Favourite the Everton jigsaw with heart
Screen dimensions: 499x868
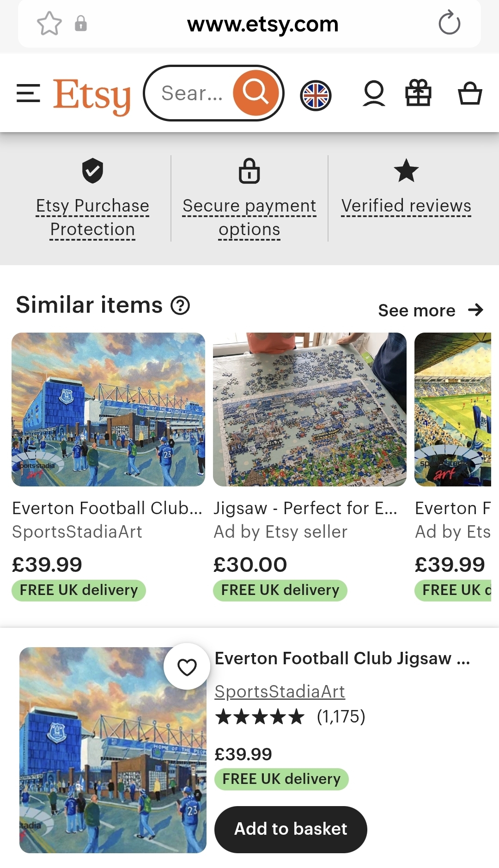[x=187, y=667]
